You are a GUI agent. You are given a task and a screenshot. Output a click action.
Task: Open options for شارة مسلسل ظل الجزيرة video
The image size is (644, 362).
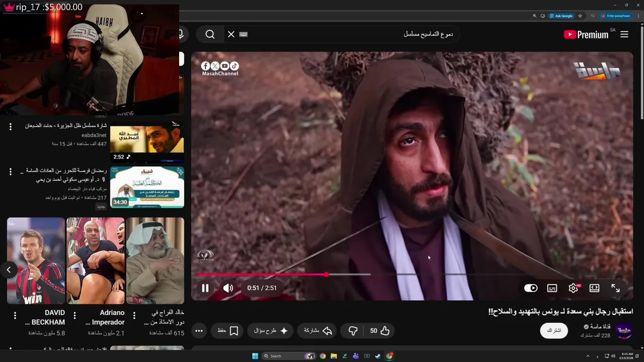11,127
